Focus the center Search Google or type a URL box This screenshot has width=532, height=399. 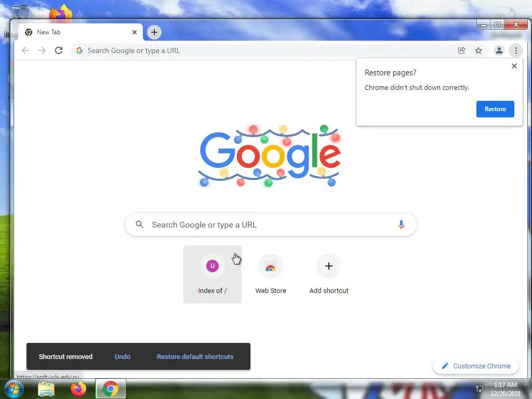tap(271, 224)
